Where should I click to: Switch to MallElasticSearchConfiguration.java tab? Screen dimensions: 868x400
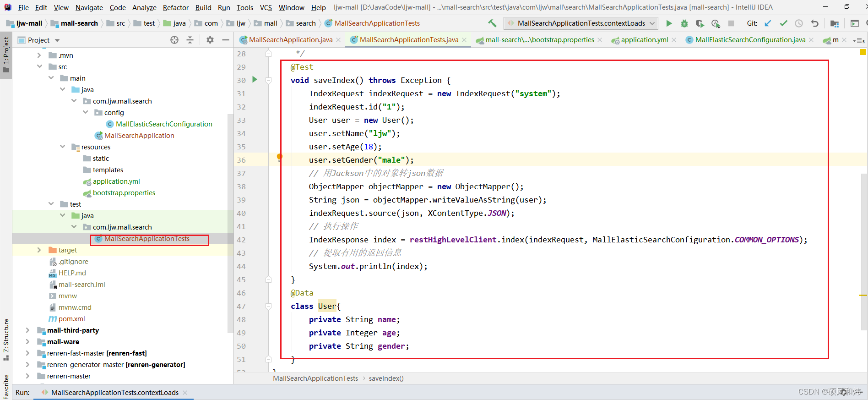[750, 40]
